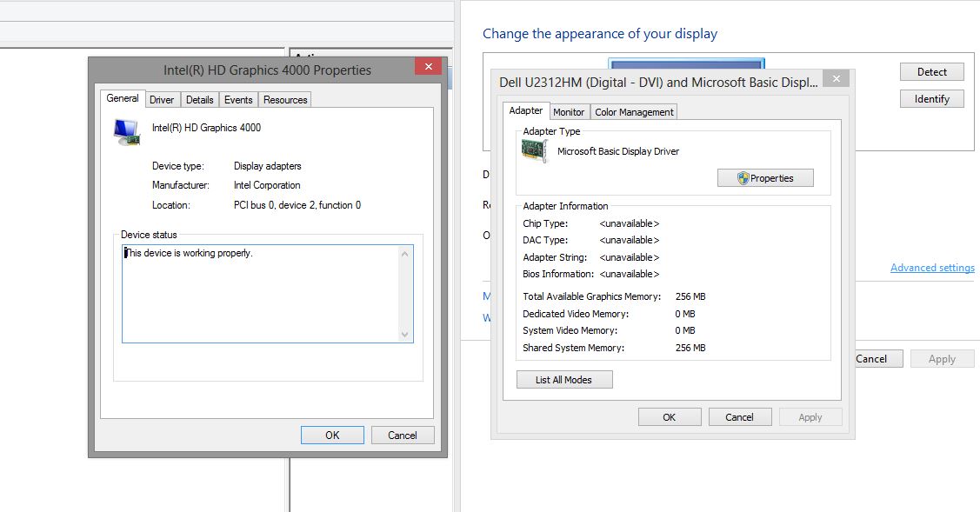980x512 pixels.
Task: Switch to the Monitor tab
Action: (x=569, y=112)
